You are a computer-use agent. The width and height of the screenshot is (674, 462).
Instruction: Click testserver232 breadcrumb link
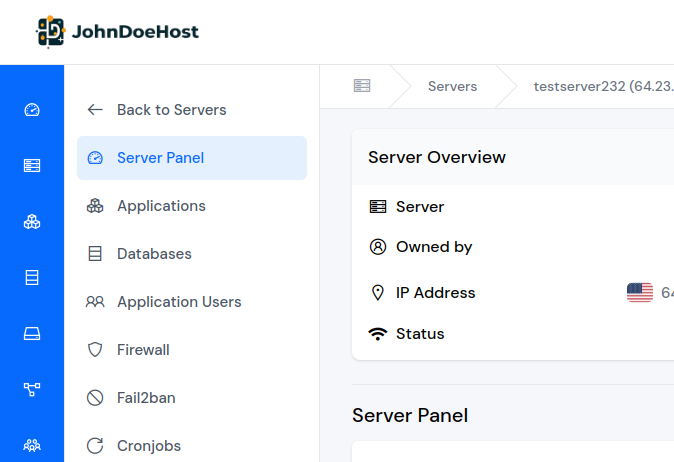click(604, 86)
